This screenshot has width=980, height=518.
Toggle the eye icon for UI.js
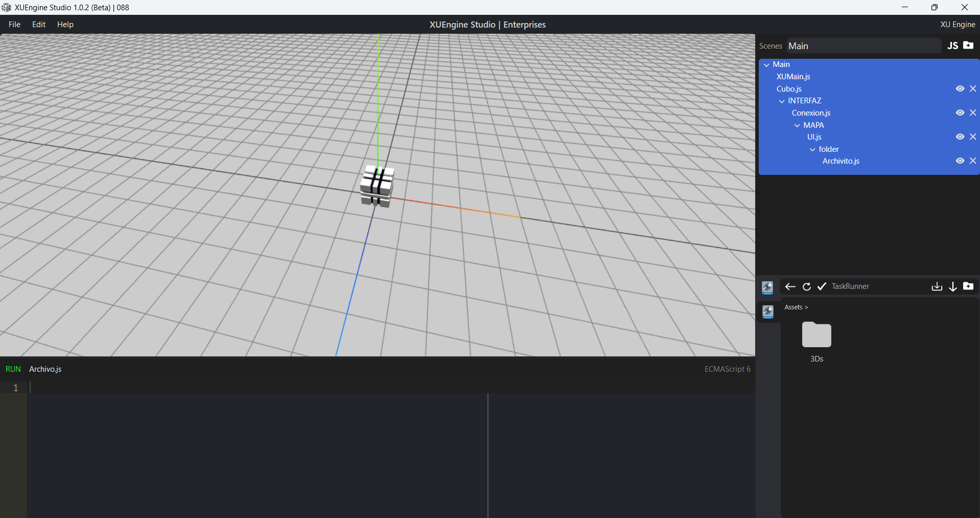pos(960,137)
